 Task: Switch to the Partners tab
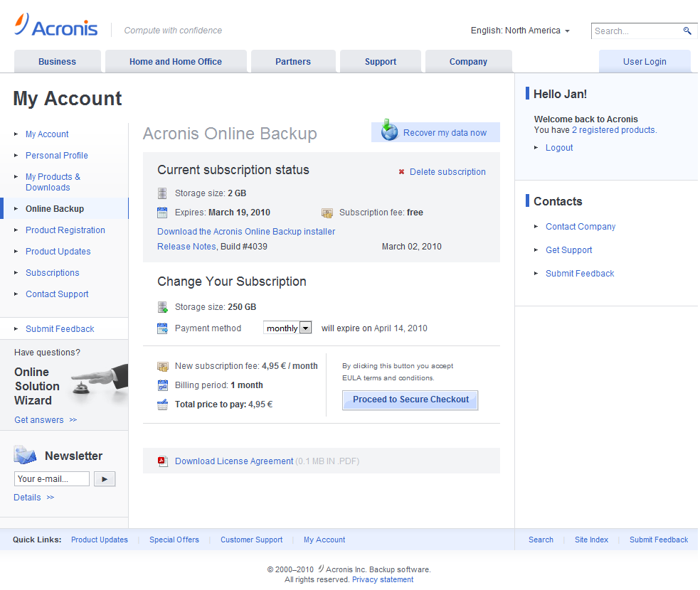293,62
